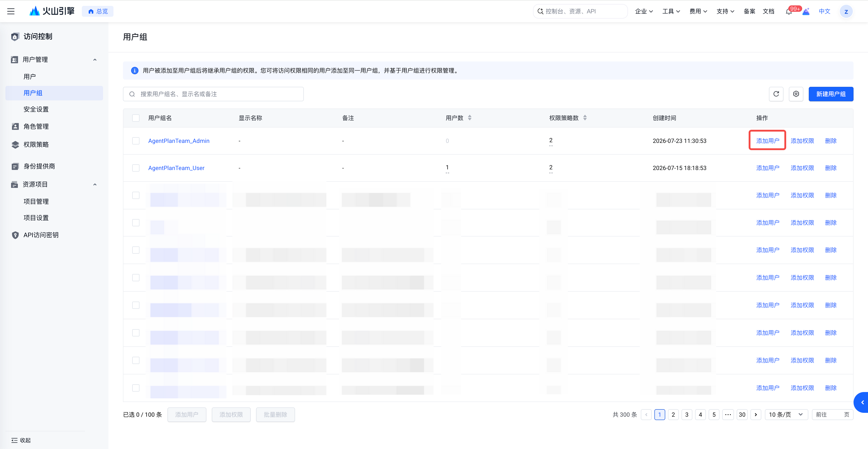
Task: Open the 10 条/页 page size selector
Action: tap(786, 415)
